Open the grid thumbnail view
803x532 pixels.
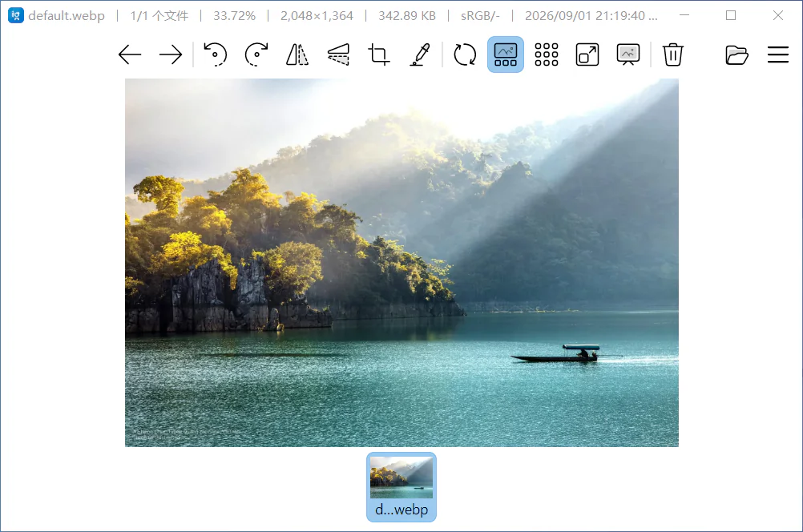[547, 54]
